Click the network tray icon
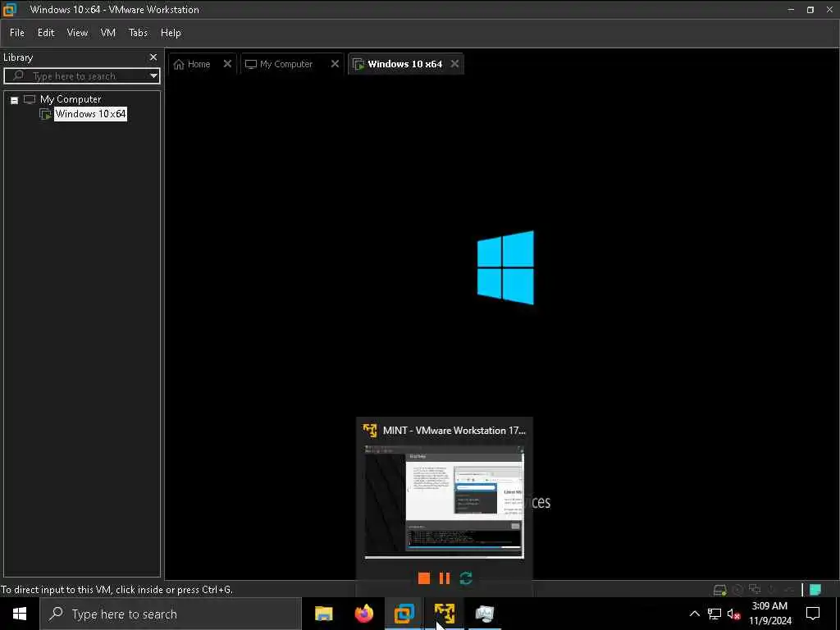 click(714, 614)
